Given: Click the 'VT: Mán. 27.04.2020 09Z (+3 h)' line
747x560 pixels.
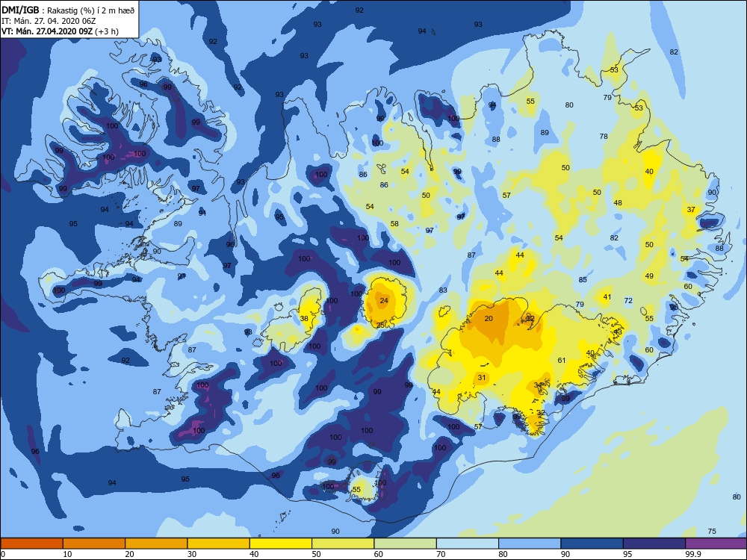Looking at the screenshot, I should point(60,31).
